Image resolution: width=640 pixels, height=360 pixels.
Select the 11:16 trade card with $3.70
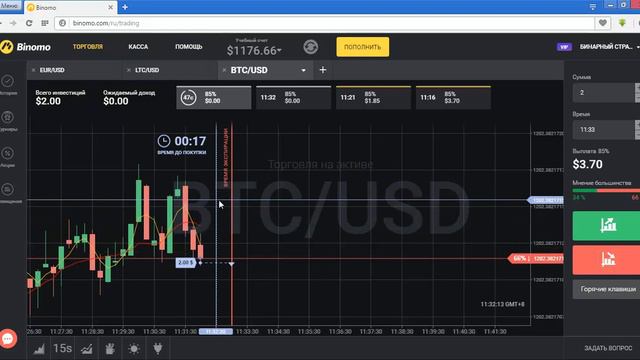click(x=453, y=98)
